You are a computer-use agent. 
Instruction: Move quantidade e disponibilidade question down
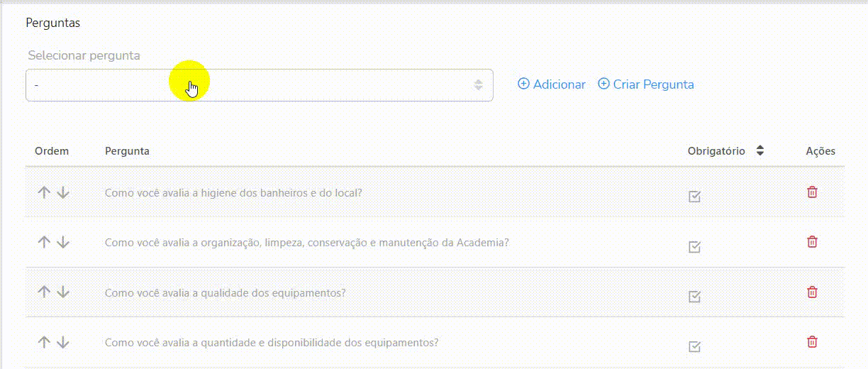[63, 342]
